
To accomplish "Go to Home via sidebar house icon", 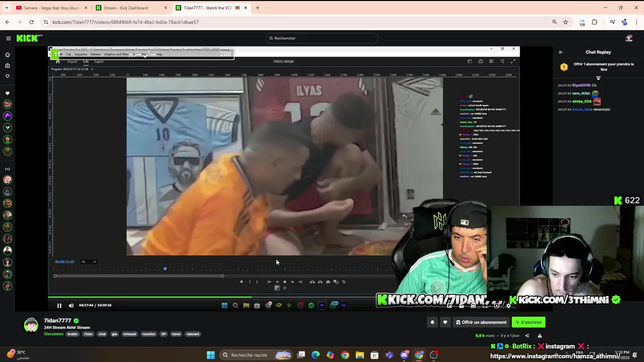I will 8,55.
